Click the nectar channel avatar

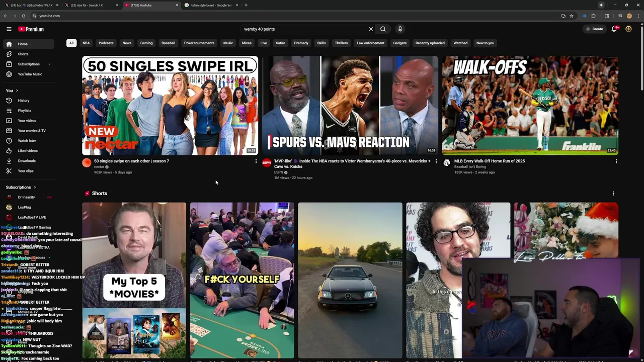[x=87, y=162]
